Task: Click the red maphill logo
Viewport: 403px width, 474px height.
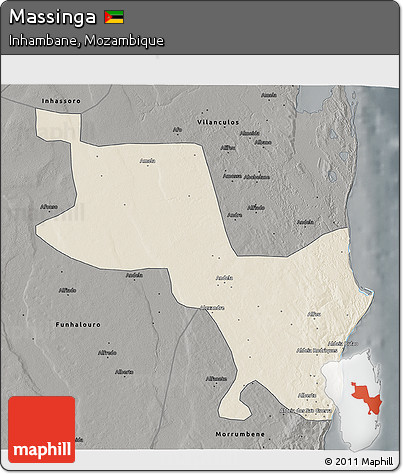Action: 42,429
